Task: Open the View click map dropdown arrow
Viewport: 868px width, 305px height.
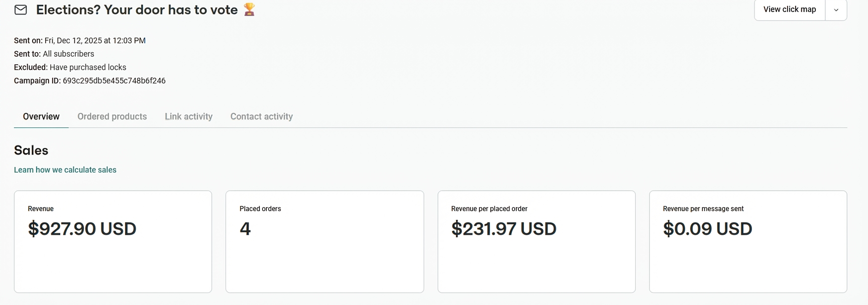Action: coord(836,10)
